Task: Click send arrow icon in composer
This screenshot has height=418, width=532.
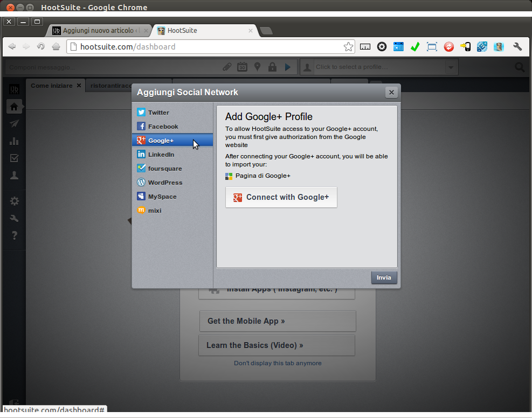Action: point(287,67)
